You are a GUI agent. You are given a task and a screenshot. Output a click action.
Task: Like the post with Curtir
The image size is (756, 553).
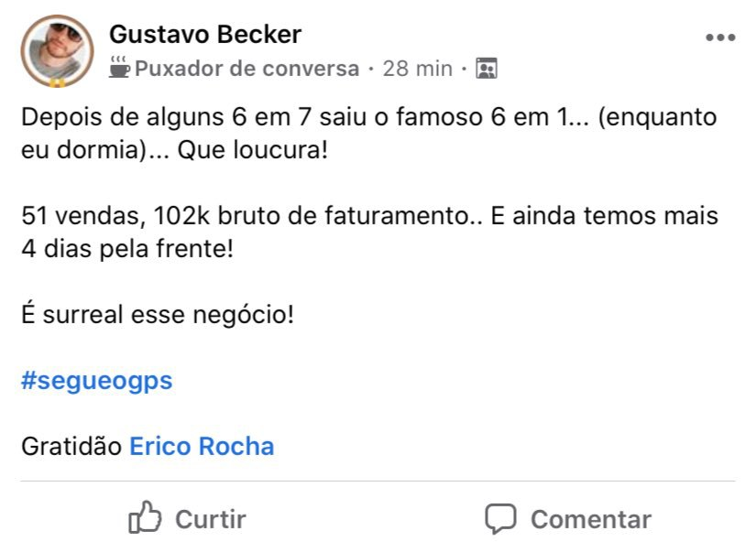(187, 519)
